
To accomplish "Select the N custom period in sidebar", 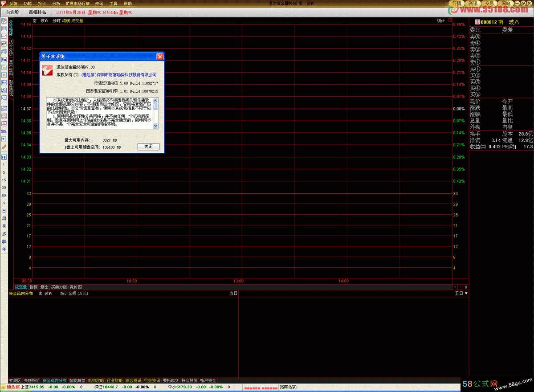I will point(4,203).
